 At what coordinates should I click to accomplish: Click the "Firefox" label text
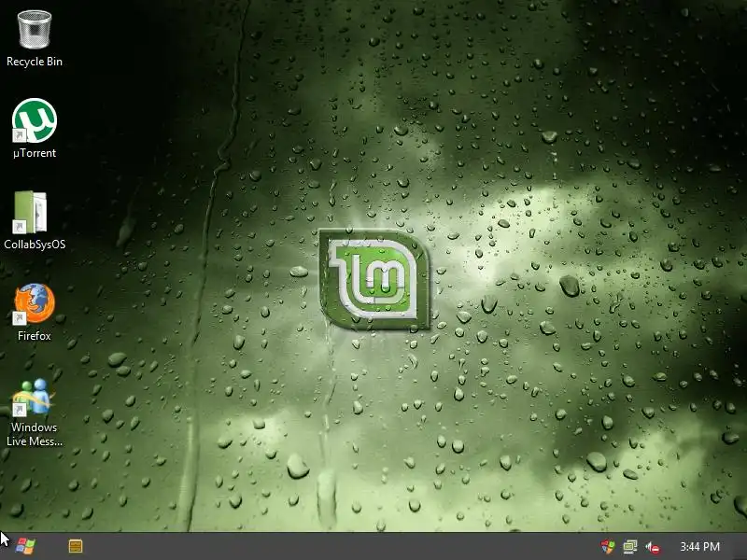[35, 336]
